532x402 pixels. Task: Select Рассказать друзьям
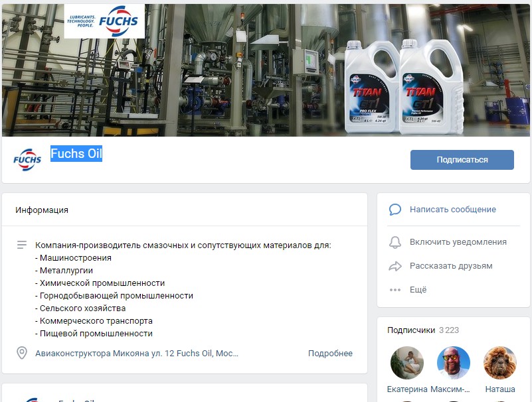451,266
